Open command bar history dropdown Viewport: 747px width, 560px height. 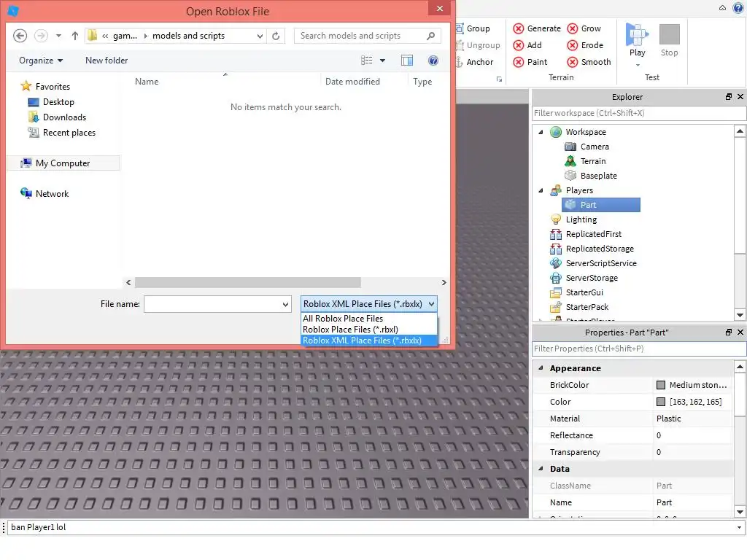pyautogui.click(x=740, y=527)
